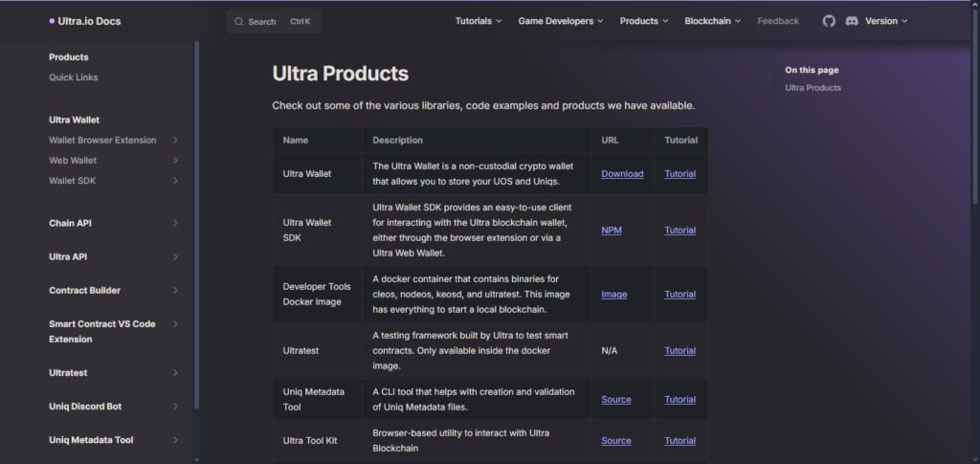Open Contract Builder sidebar item

[x=84, y=291]
